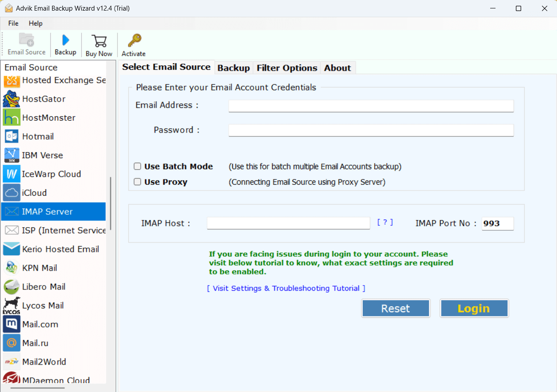
Task: Open the Activate key icon
Action: 134,41
